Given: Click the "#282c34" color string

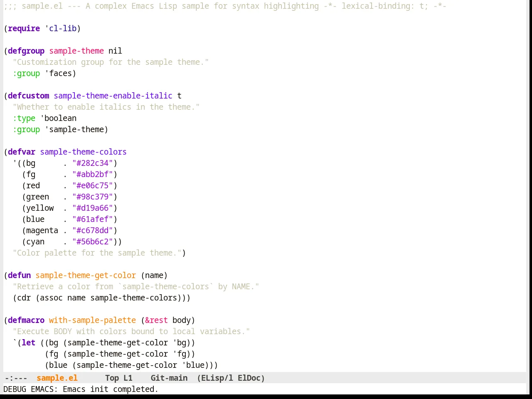Looking at the screenshot, I should tap(93, 163).
